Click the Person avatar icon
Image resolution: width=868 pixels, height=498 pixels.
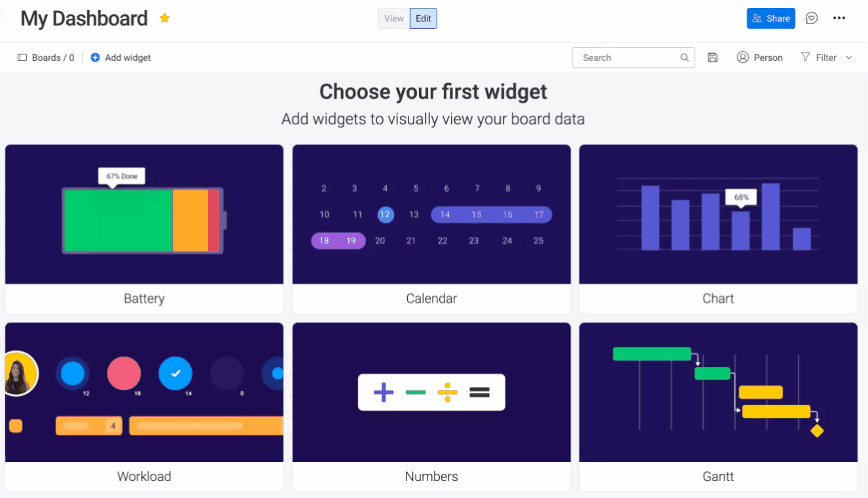click(742, 58)
